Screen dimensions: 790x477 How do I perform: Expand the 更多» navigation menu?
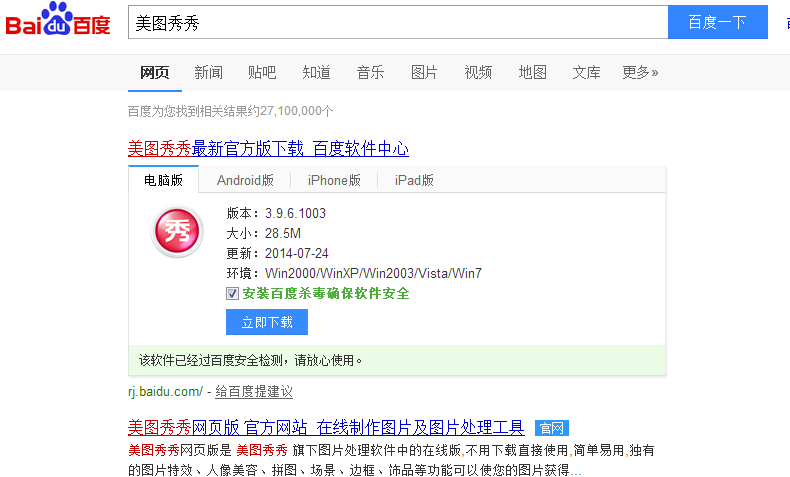pyautogui.click(x=640, y=72)
